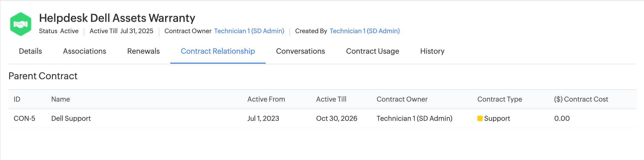Click the Name column header
The width and height of the screenshot is (644, 160).
coord(61,99)
